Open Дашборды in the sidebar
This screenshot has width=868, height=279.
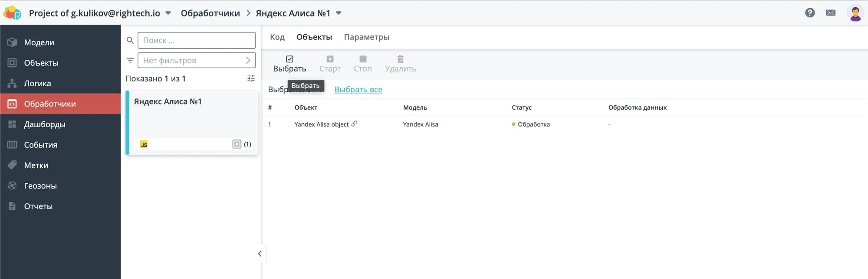click(44, 124)
